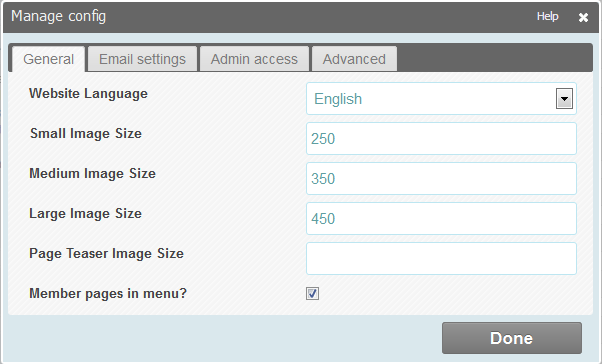The height and width of the screenshot is (364, 602).
Task: Switch to the Email settings tab
Action: pos(142,59)
